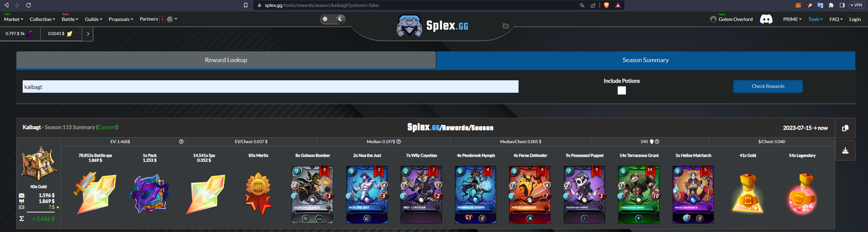Open the red key extension icon
868x232 pixels.
[x=809, y=5]
